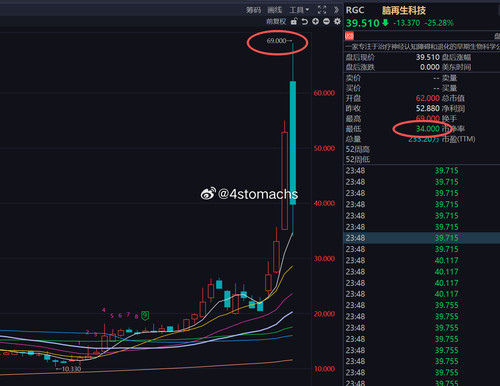This screenshot has height=386, width=500.
Task: Click the 69.000 high price label
Action: [x=276, y=41]
